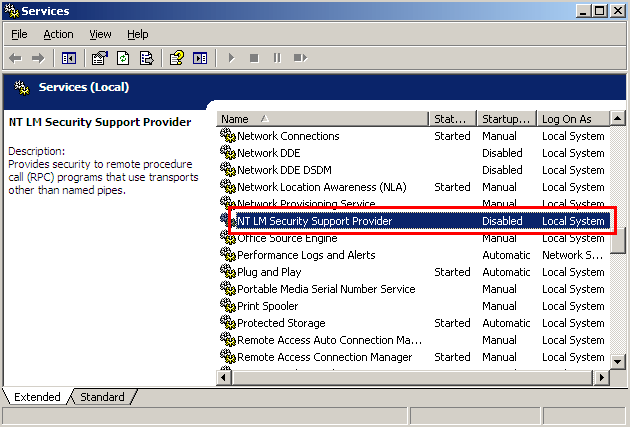Switch to the Standard tab

click(102, 397)
